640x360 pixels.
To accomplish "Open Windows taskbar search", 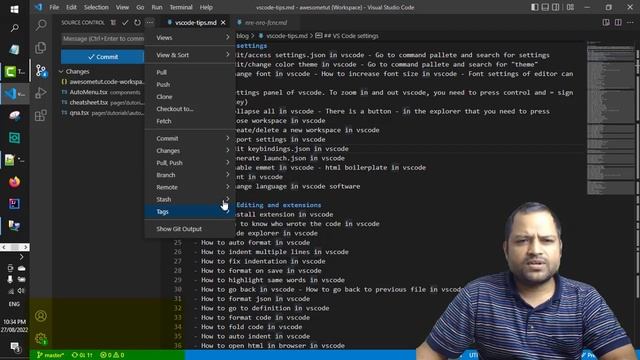I will pos(14,28).
